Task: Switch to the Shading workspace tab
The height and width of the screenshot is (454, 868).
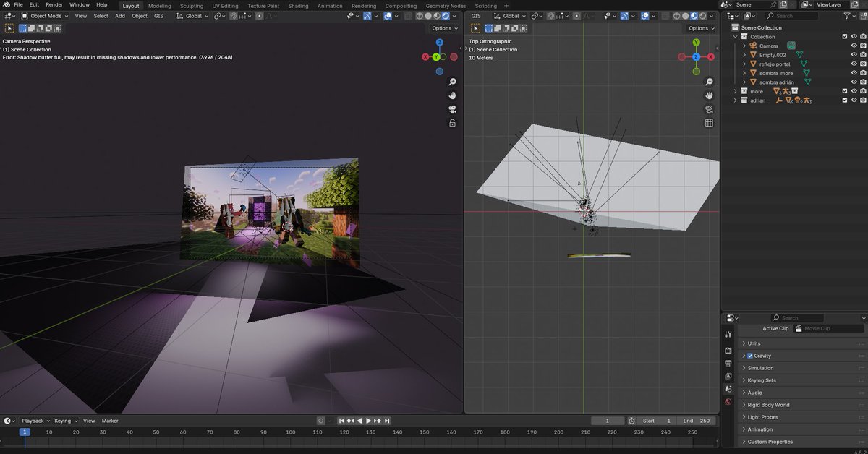Action: [x=298, y=6]
